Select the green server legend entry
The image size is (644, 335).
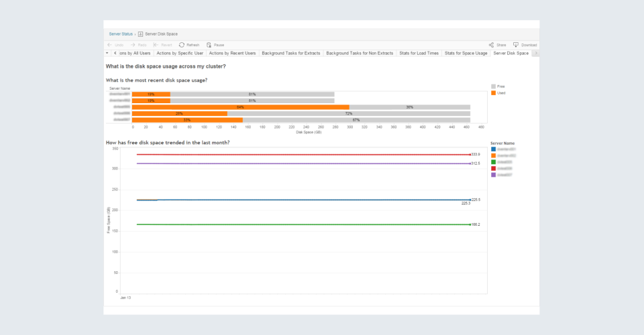(494, 162)
